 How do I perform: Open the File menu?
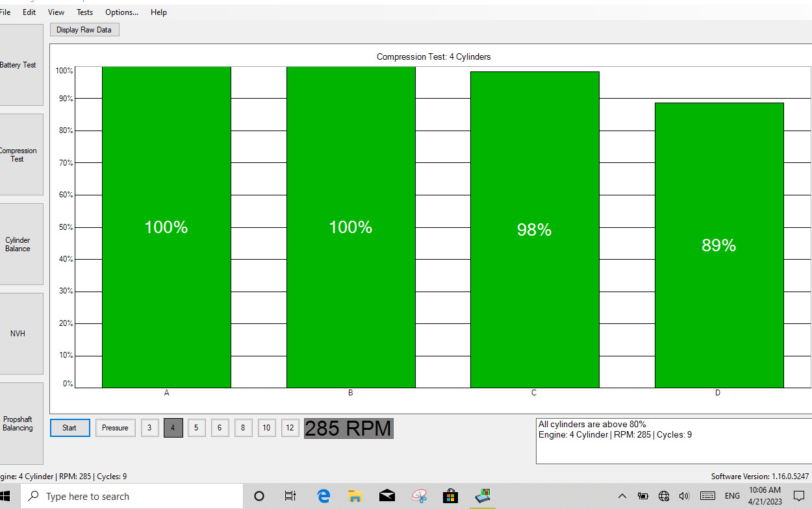pos(5,12)
